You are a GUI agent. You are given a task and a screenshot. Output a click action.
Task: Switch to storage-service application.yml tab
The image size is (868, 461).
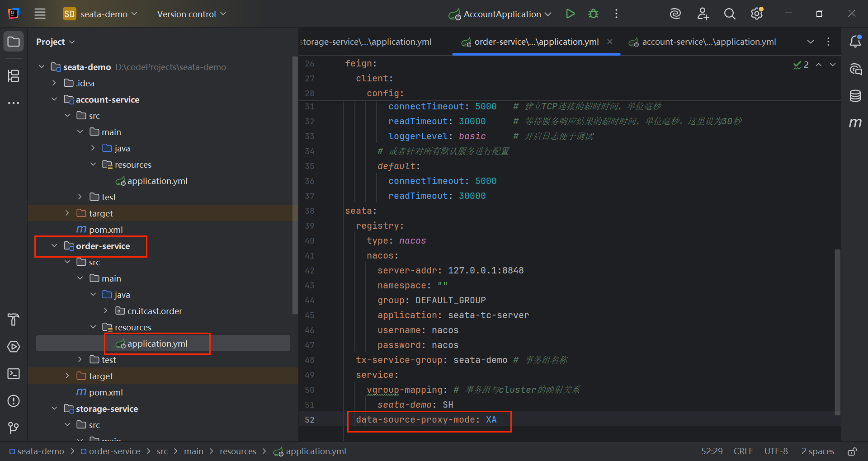point(366,42)
